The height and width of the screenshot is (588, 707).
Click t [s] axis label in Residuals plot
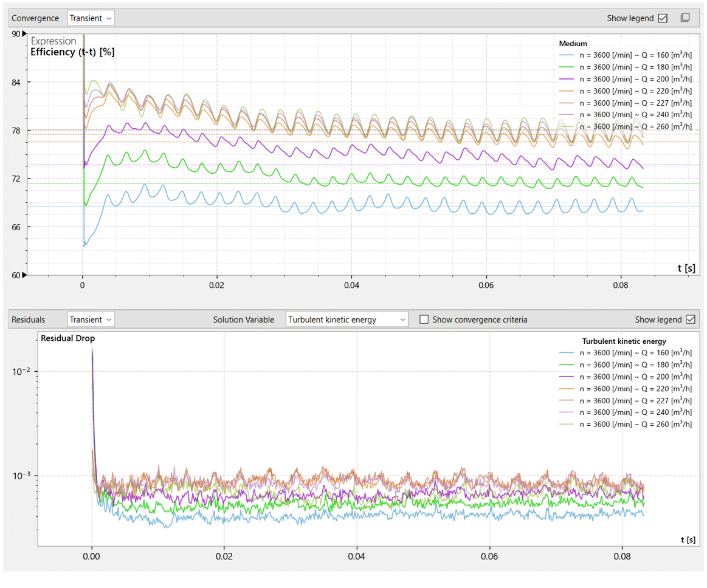click(x=688, y=540)
